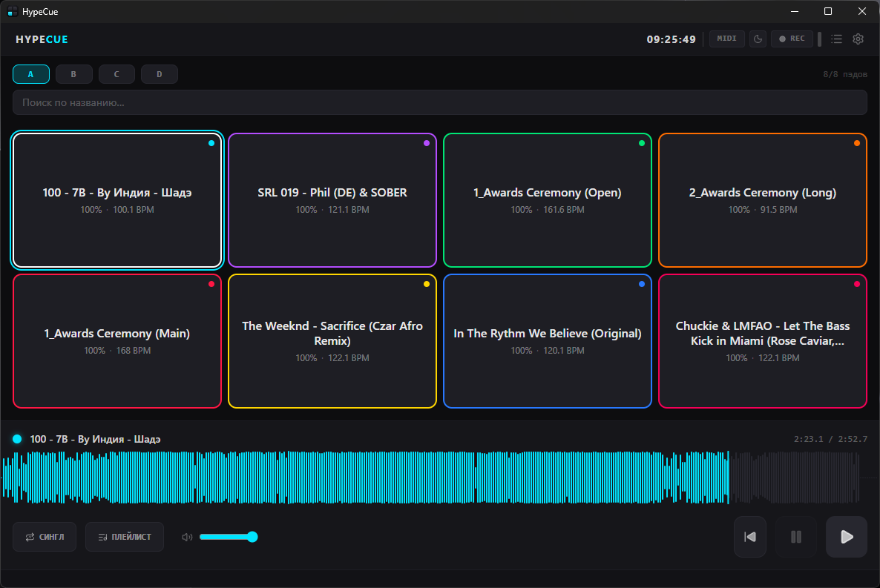Trigger pad 100 - 7B - By Индия - Шадэ
Screen dimensions: 880x588
pyautogui.click(x=117, y=200)
